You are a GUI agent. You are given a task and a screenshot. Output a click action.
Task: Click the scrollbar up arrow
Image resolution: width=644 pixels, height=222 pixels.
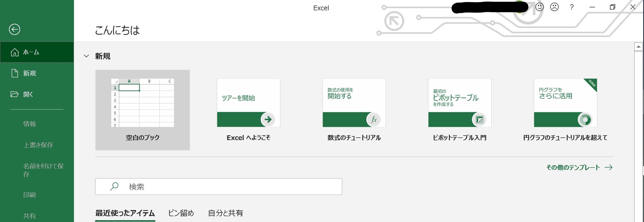point(638,47)
